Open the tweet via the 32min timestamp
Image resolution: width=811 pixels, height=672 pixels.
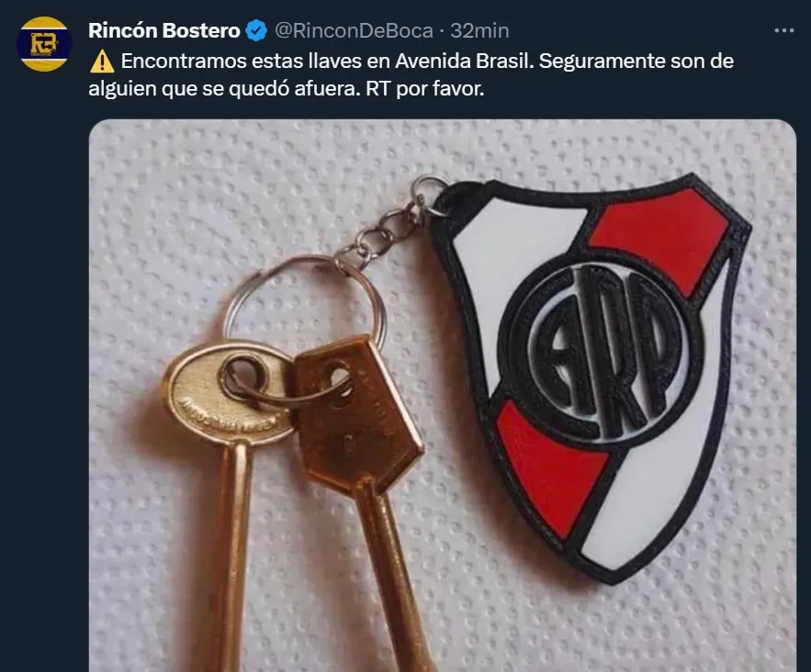click(x=479, y=30)
